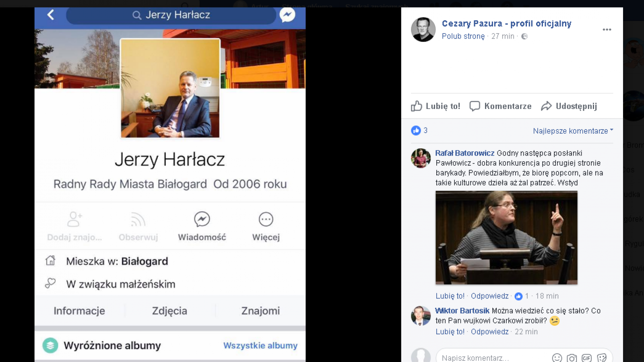Like Wiktor Bartosik's comment via Lubię to!
Screen dimensions: 644x362
coord(450,332)
